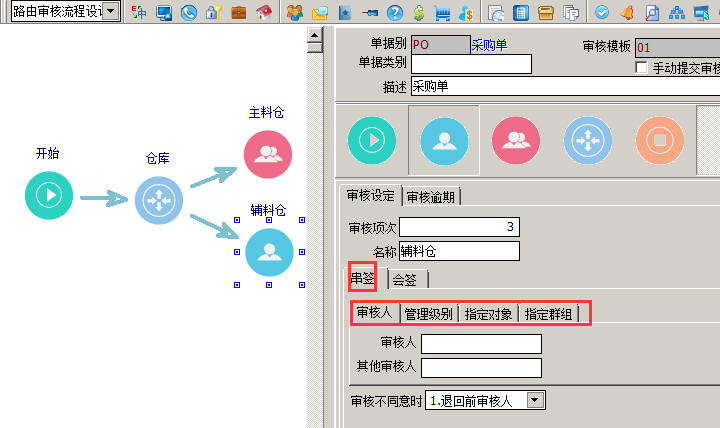Select the 辅料仓 blue node on canvas
The height and width of the screenshot is (428, 720).
(x=269, y=253)
